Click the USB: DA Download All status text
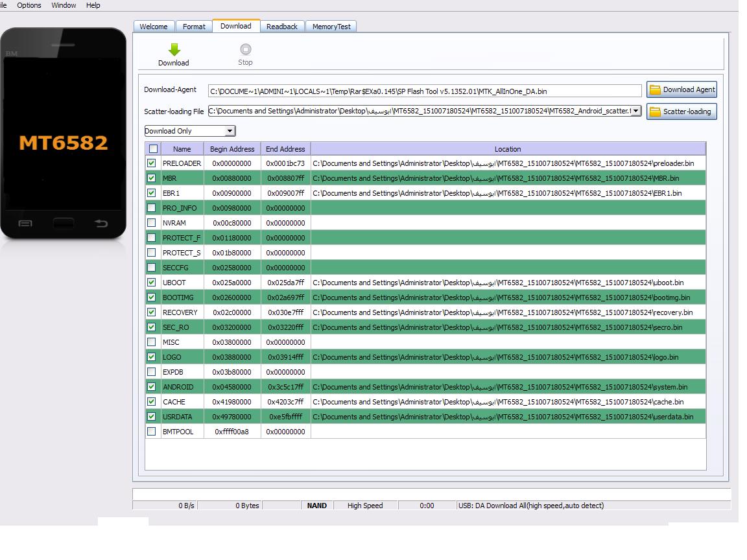 (531, 506)
